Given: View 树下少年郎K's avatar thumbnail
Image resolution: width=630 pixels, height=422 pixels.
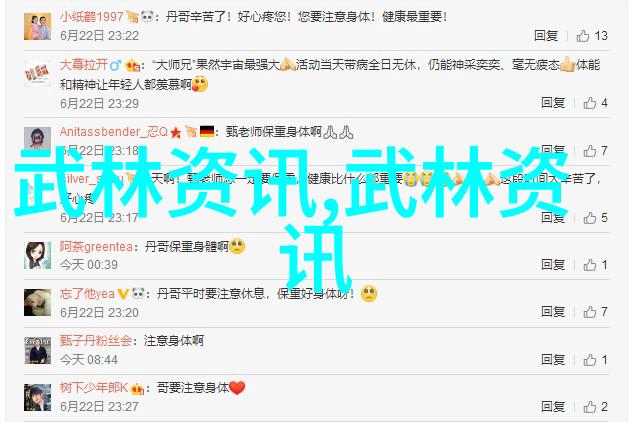Looking at the screenshot, I should (37, 397).
